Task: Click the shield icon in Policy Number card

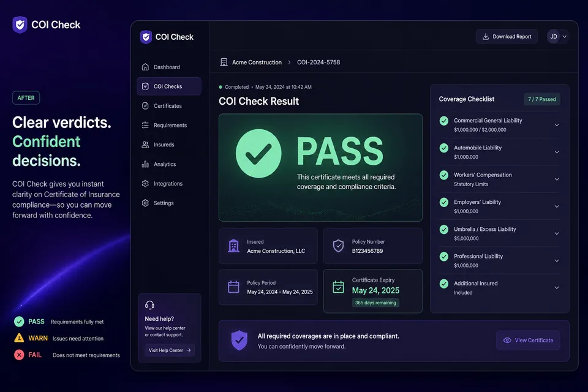Action: tap(338, 246)
